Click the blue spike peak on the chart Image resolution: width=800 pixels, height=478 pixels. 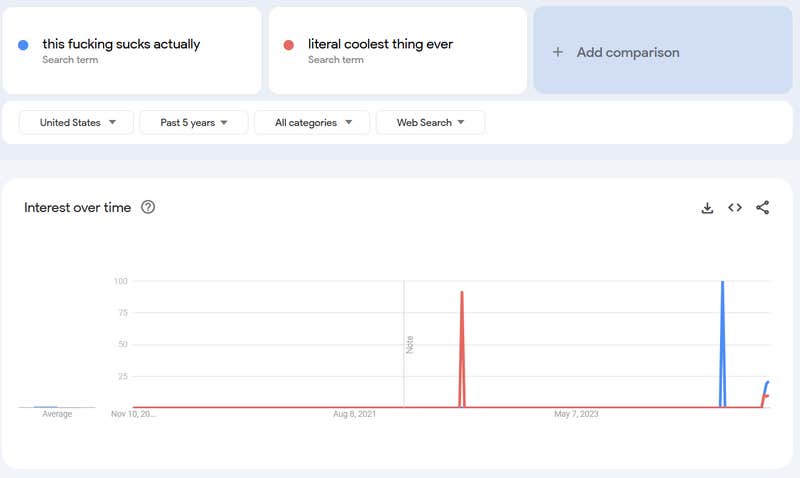pyautogui.click(x=722, y=283)
